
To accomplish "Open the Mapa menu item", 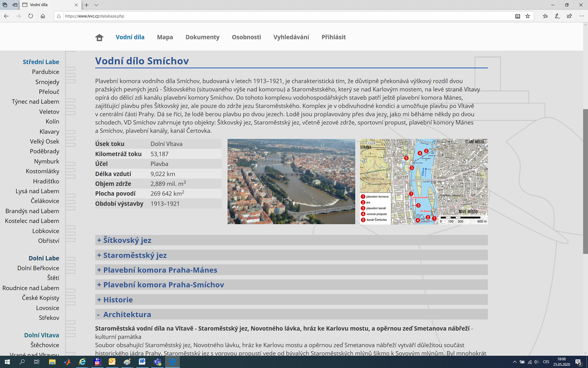I will pos(165,37).
